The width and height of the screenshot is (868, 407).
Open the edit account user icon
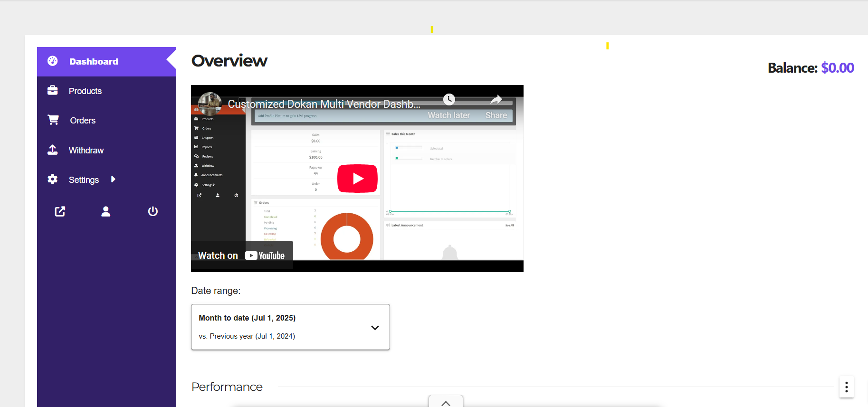point(106,211)
